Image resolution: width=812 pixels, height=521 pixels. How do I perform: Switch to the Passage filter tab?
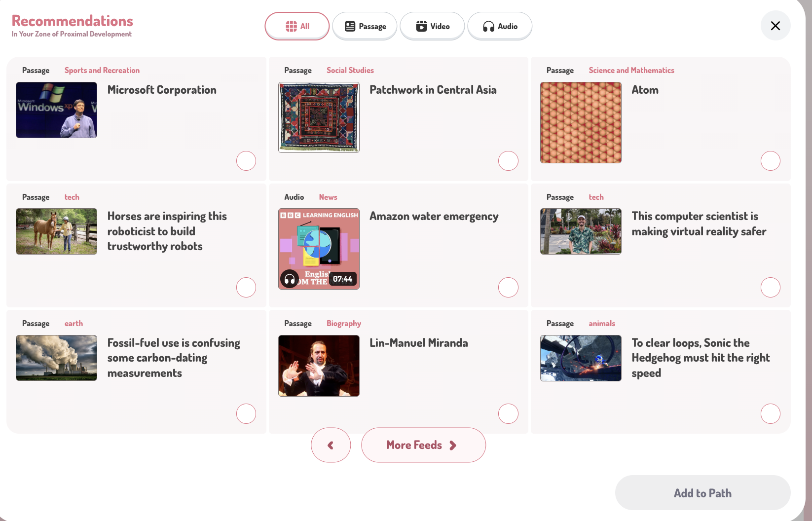365,26
